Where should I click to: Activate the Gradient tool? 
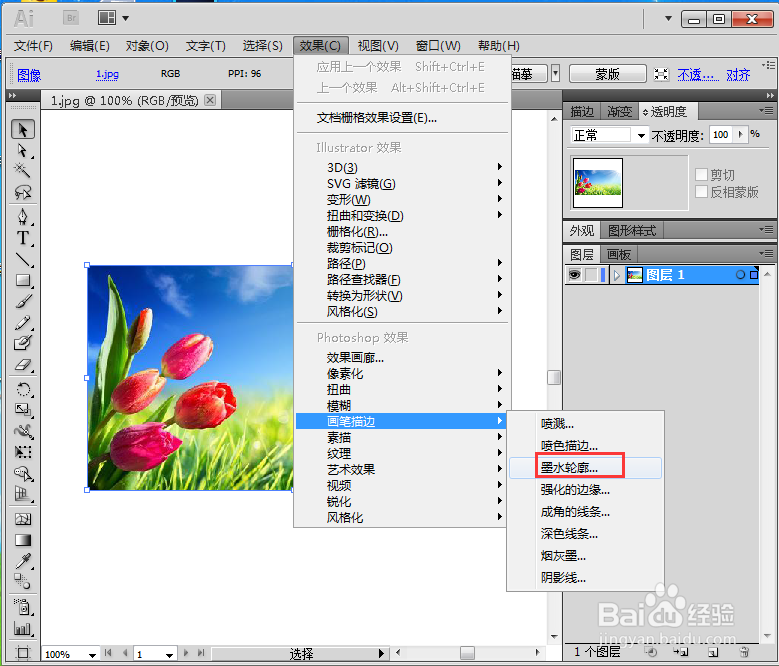23,540
